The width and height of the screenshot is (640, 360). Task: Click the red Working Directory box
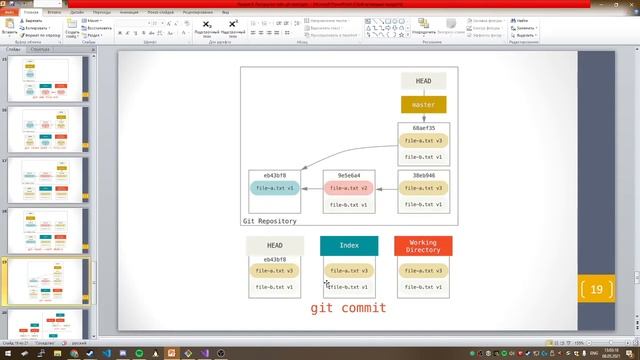(423, 246)
